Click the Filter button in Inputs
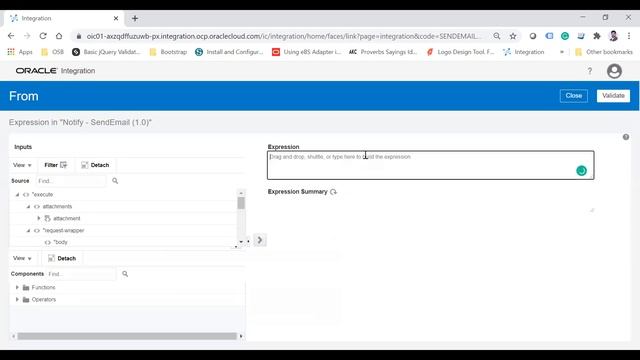Image resolution: width=640 pixels, height=360 pixels. (56, 165)
